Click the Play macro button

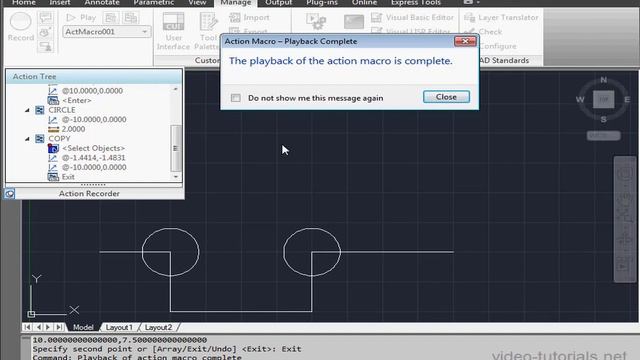click(81, 18)
